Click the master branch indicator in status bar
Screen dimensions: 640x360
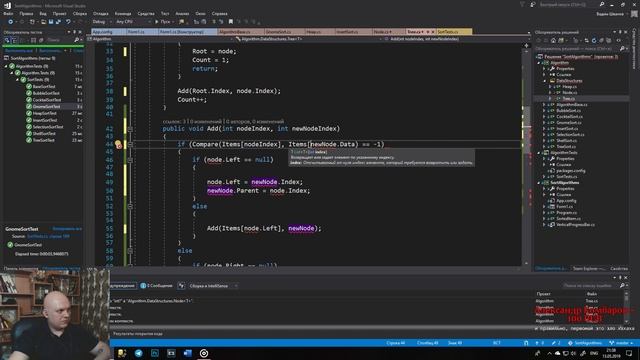point(621,343)
